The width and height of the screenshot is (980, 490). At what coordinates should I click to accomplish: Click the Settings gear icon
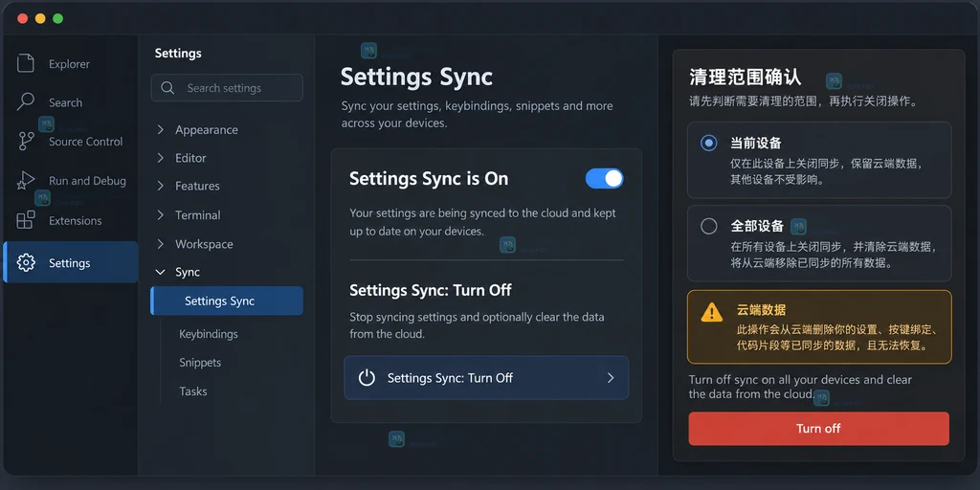click(x=26, y=262)
